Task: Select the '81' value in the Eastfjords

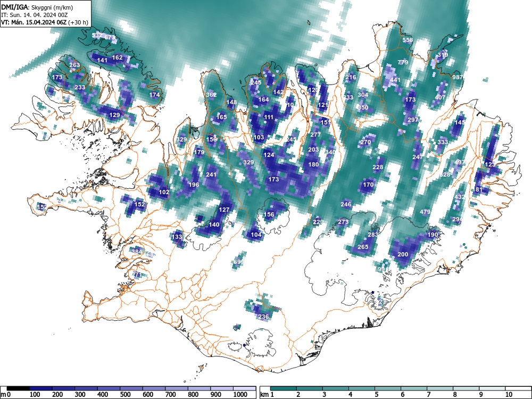Action: [479, 189]
